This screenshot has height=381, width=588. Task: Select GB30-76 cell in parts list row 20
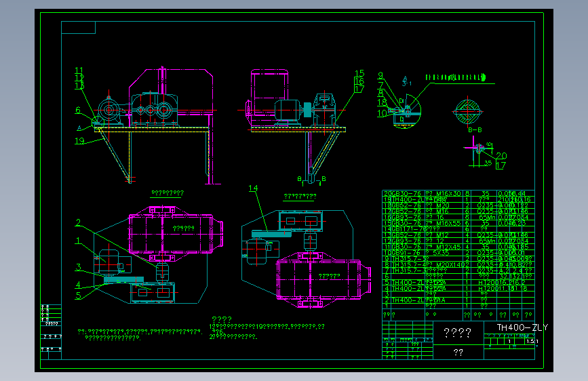[406, 193]
